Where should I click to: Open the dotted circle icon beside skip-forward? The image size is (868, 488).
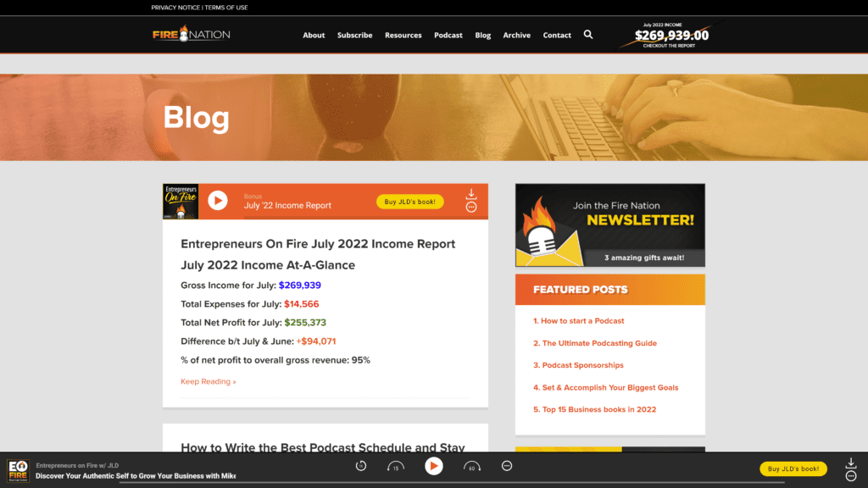tap(507, 466)
